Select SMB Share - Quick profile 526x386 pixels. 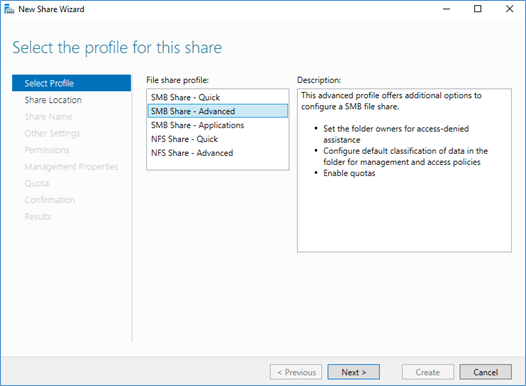218,97
